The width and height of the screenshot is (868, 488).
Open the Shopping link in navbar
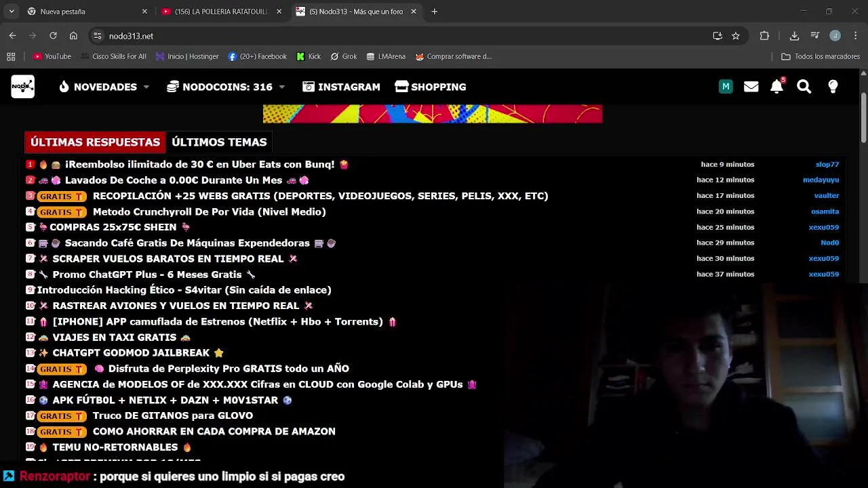430,87
